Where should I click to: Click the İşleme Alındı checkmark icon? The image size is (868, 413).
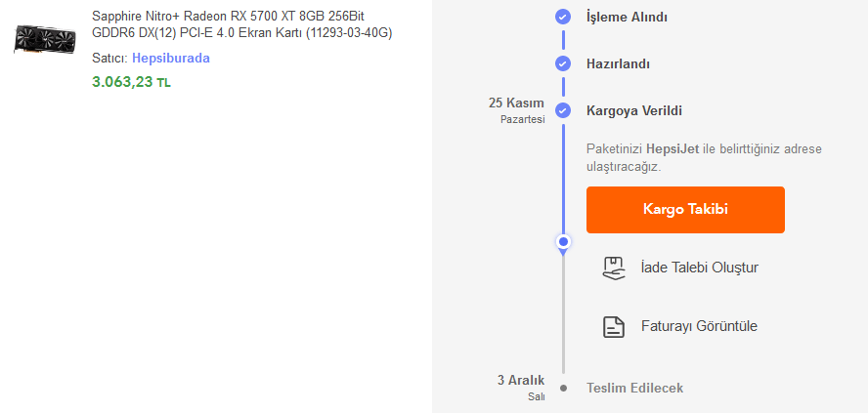click(x=562, y=17)
